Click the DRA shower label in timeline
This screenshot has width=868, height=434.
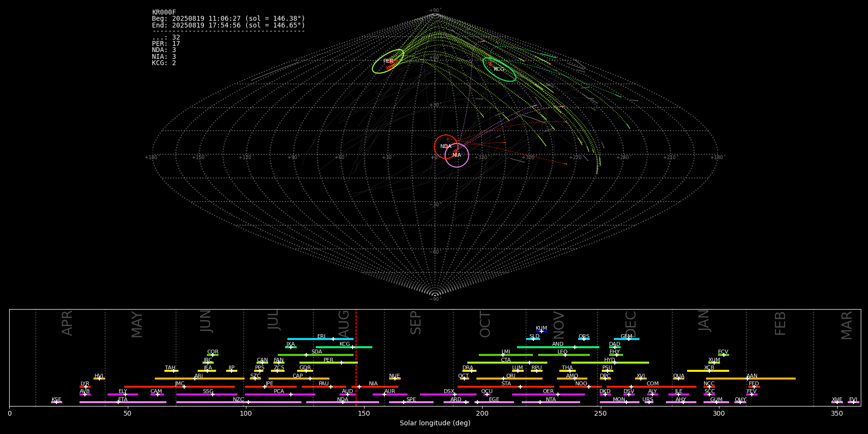click(x=468, y=368)
